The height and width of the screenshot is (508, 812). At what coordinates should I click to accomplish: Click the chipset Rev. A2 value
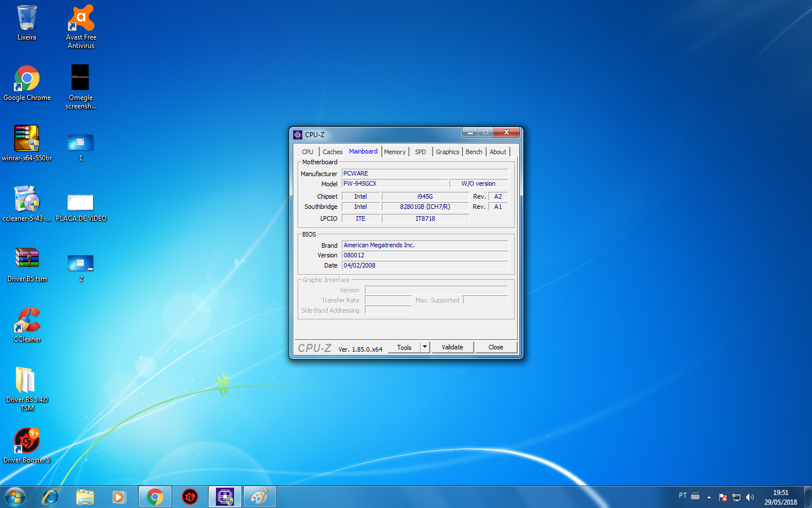point(498,196)
